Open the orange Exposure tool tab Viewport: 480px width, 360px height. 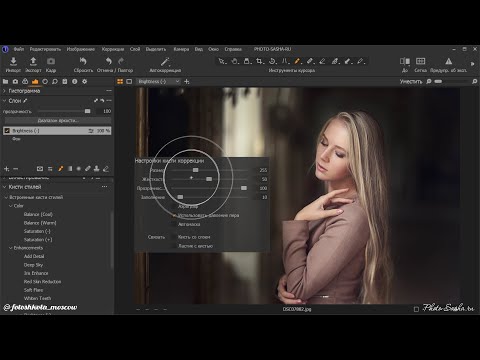pyautogui.click(x=35, y=81)
